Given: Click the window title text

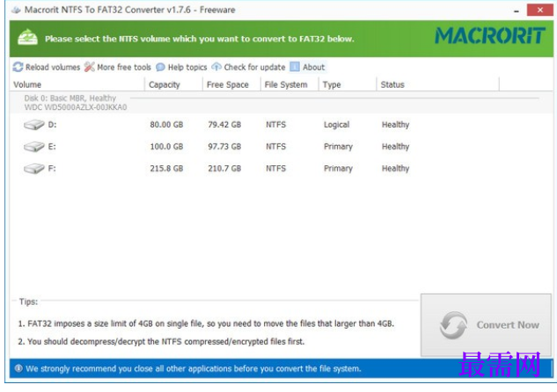Looking at the screenshot, I should (x=129, y=10).
